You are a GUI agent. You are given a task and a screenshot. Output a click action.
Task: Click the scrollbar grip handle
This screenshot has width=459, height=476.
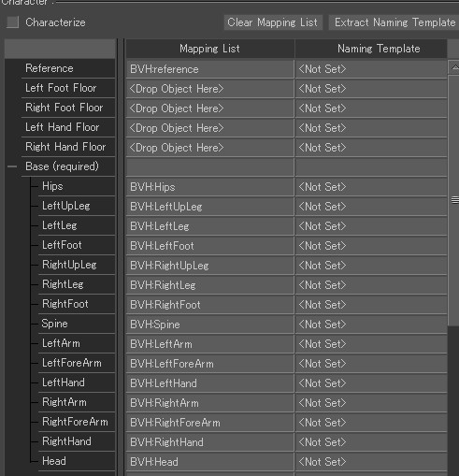click(x=454, y=200)
